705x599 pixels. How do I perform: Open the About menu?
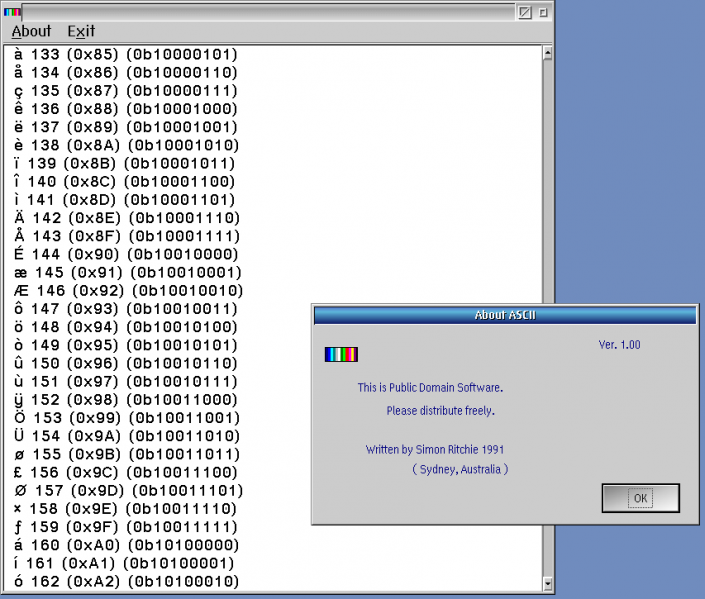coord(31,31)
